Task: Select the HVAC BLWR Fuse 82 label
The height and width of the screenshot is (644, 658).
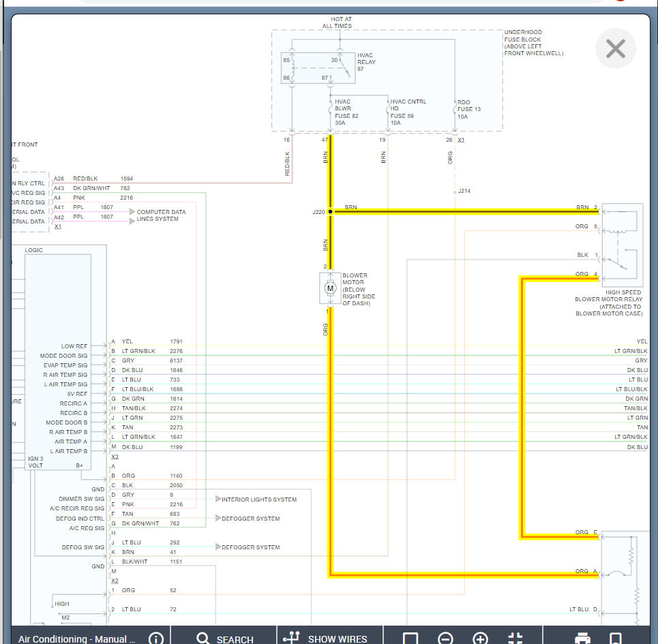Action: [346, 109]
